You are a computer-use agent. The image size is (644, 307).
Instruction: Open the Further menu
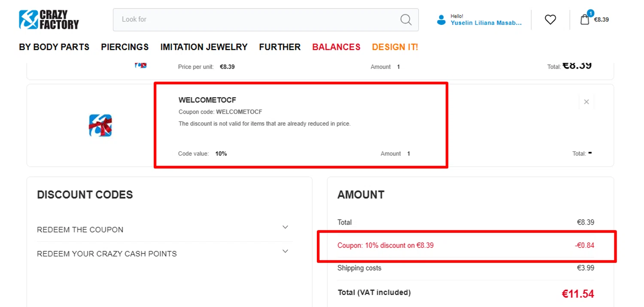(280, 47)
